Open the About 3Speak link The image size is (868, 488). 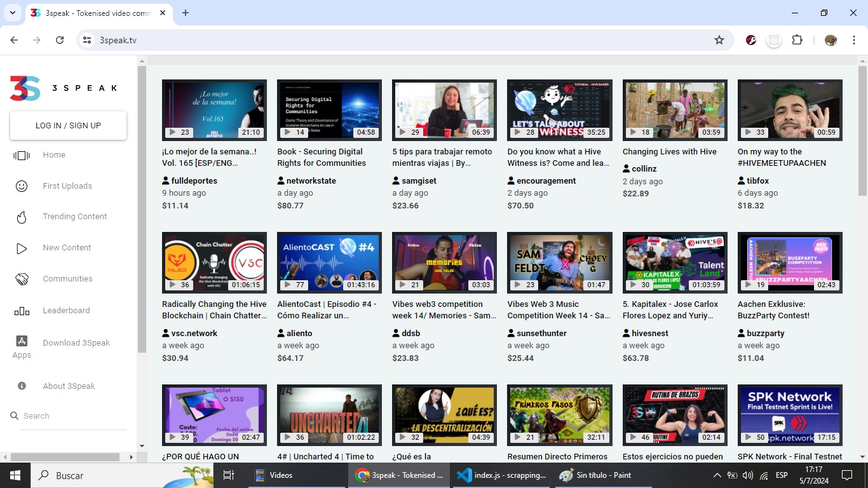pyautogui.click(x=69, y=386)
